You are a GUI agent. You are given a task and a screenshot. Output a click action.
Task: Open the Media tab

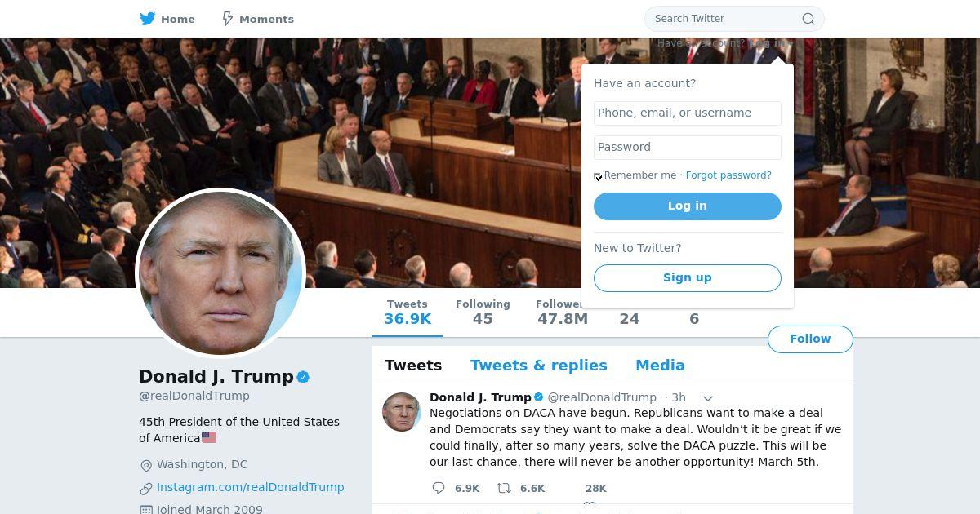point(660,366)
